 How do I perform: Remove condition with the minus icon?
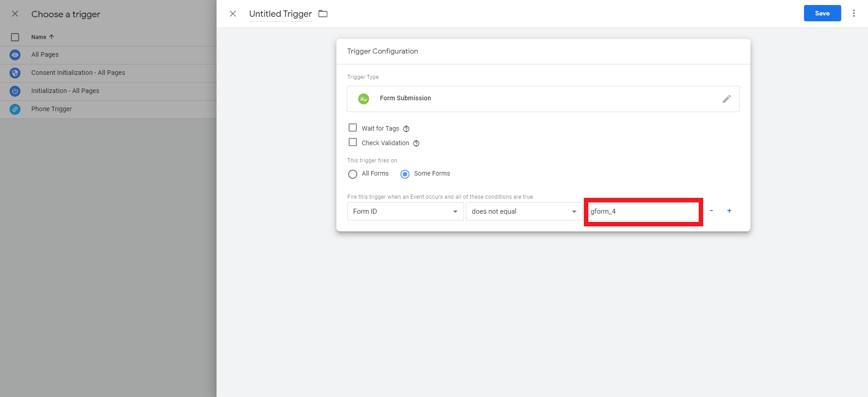[711, 211]
